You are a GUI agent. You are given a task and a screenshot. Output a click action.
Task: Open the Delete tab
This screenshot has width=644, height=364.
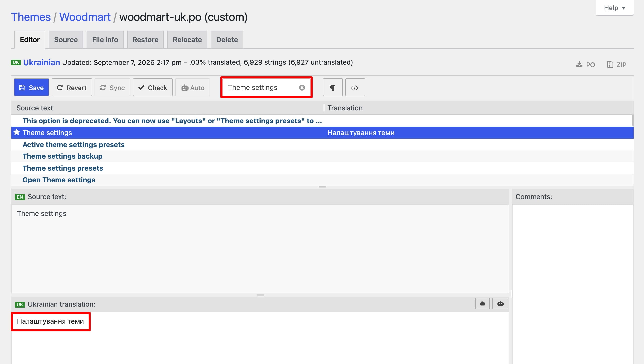227,40
